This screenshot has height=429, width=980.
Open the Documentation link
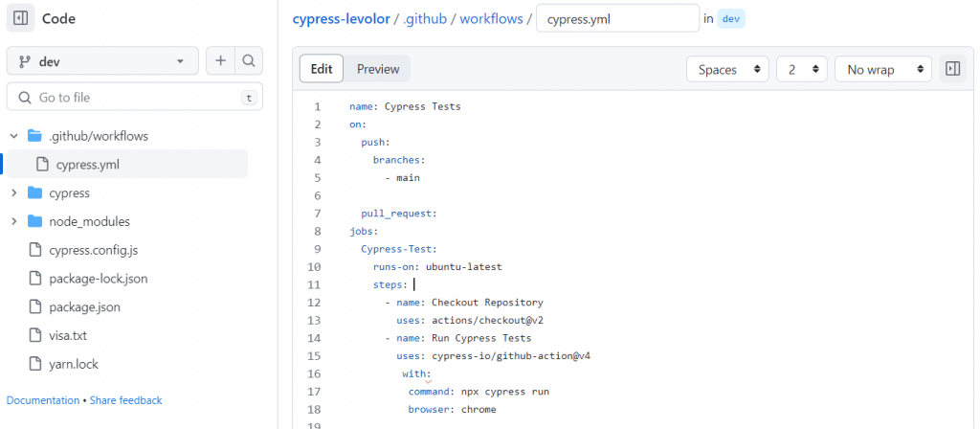click(42, 400)
